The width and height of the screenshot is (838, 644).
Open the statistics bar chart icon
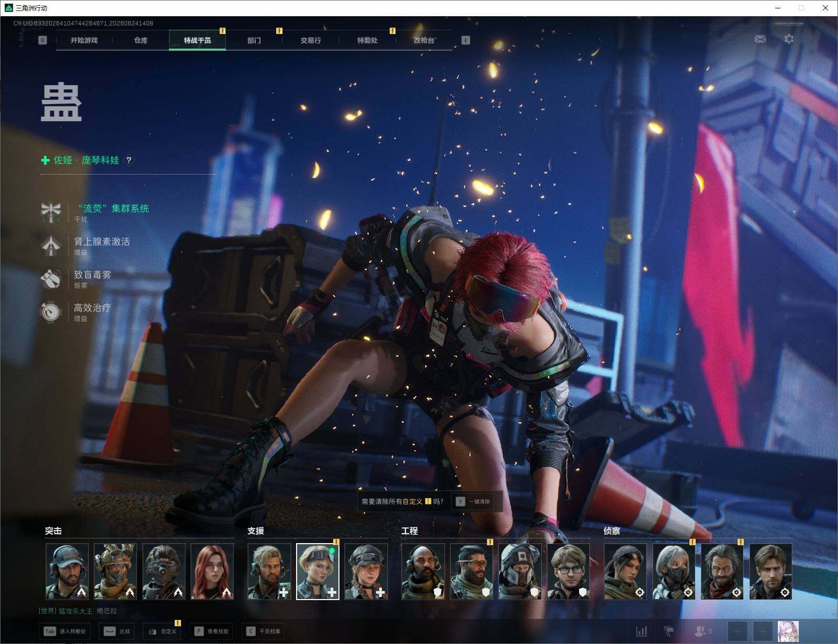(x=641, y=631)
